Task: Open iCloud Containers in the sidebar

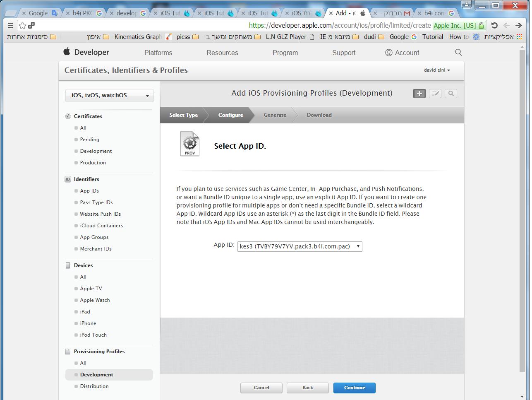Action: (101, 226)
